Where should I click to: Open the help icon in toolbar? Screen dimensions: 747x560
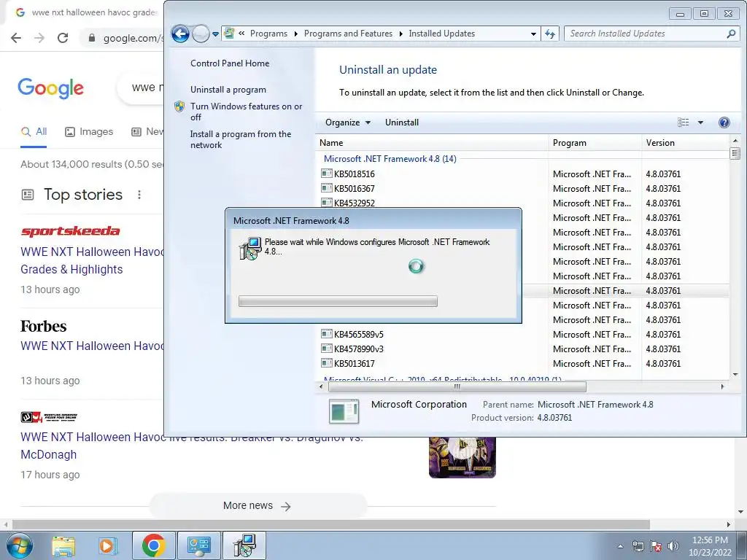pos(724,122)
